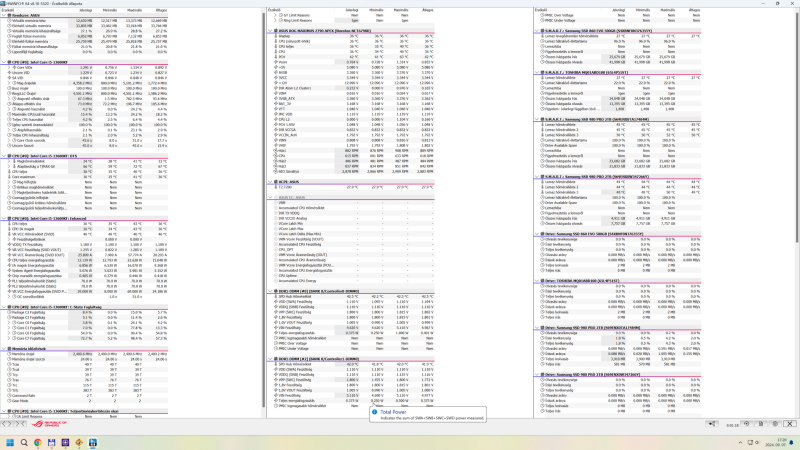Screen dimensions: 800x450
Task: Open the Windows Start menu
Action: [x=10, y=442]
